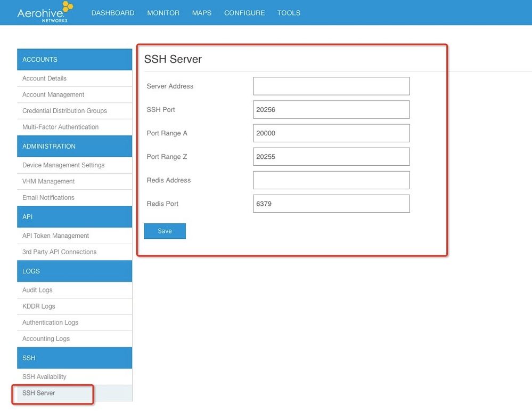Click the Port Range Z field
532x411 pixels.
point(331,157)
